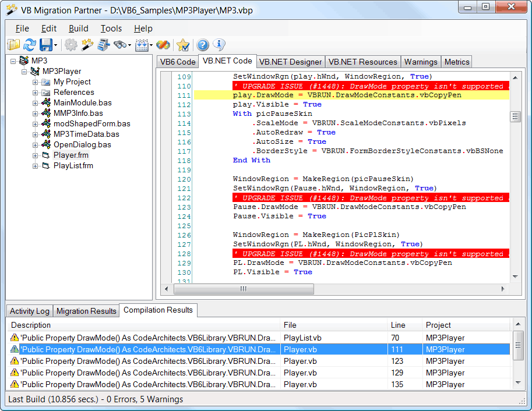532x411 pixels.
Task: Click the star with checkmark icon
Action: pyautogui.click(x=183, y=44)
